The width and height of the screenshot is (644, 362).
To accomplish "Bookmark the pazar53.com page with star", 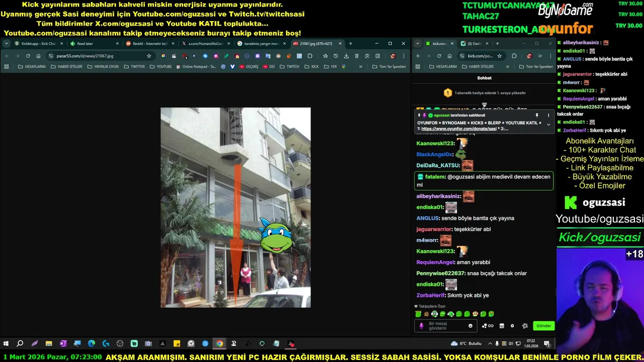I will tap(149, 56).
